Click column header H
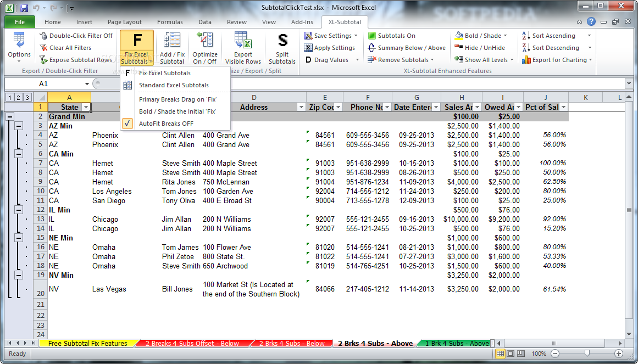This screenshot has width=638, height=364. click(x=462, y=98)
